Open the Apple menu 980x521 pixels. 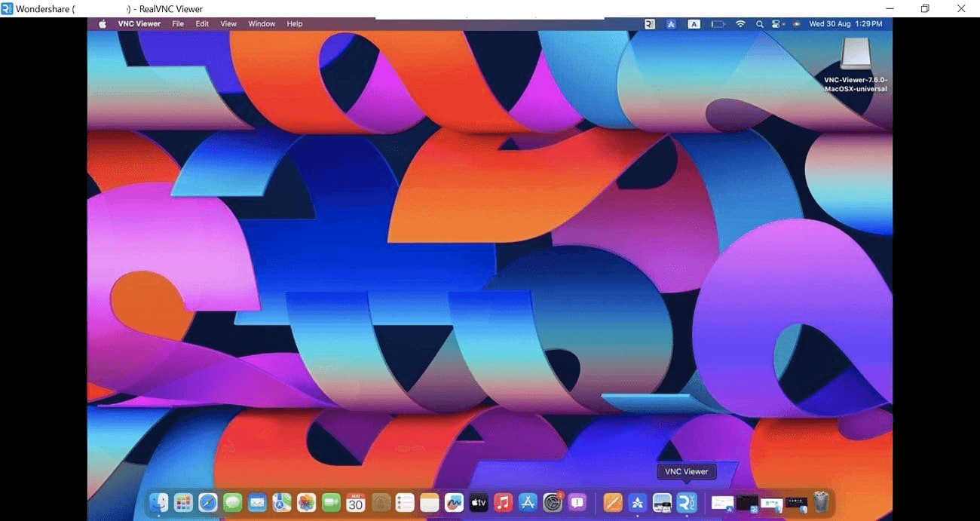tap(103, 24)
